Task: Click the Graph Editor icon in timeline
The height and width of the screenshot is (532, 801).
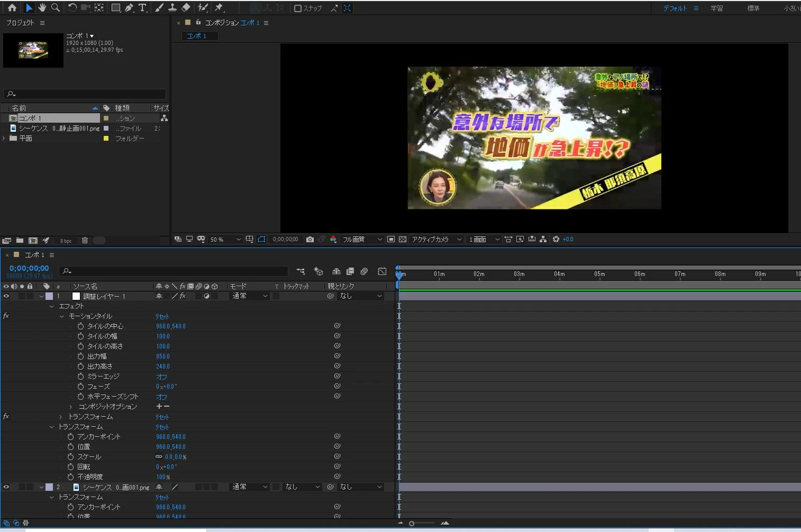Action: [x=382, y=271]
